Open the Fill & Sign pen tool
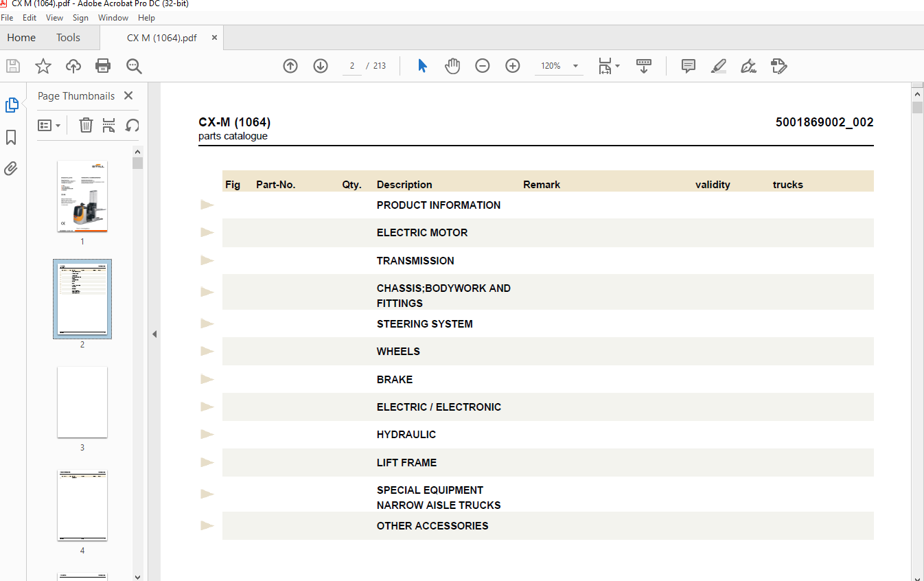924x581 pixels. click(x=748, y=66)
